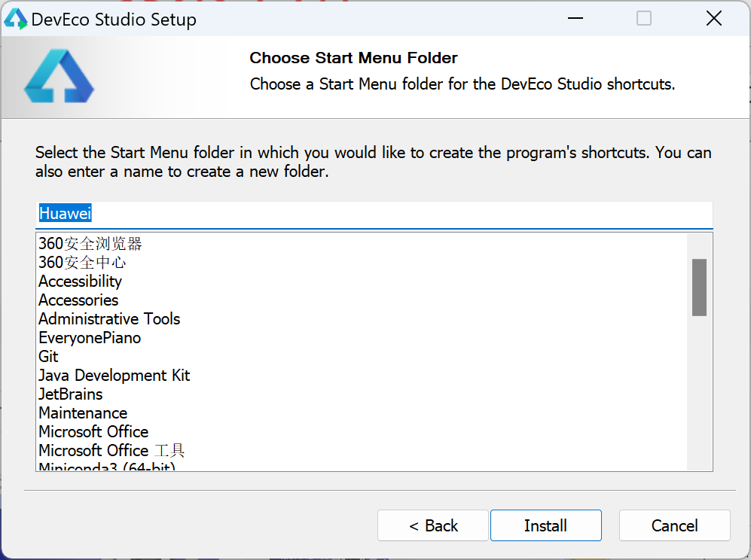Choose the Accessibility folder
This screenshot has width=751, height=560.
80,282
